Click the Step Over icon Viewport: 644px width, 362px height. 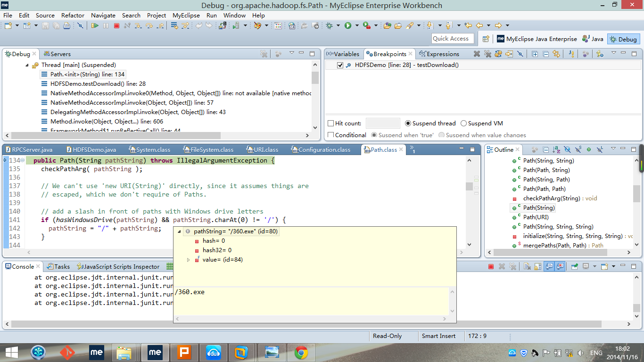[x=149, y=25]
